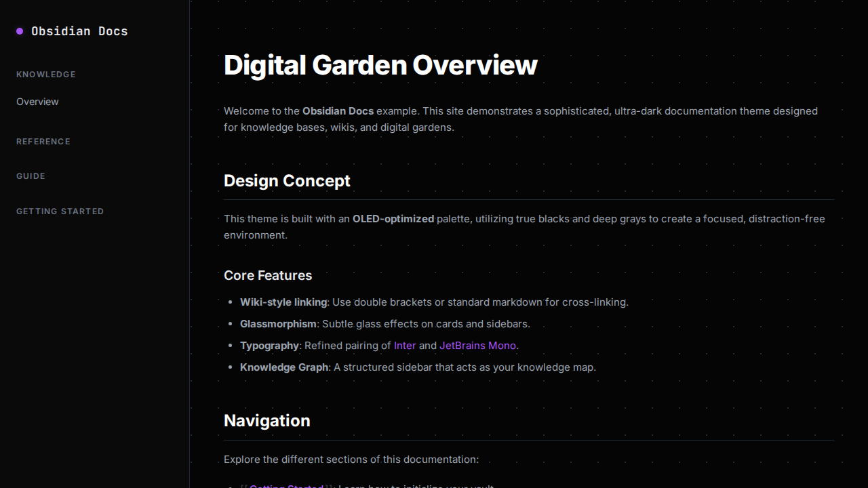Click the Digital Garden Overview title
Viewport: 868px width, 488px height.
point(380,65)
